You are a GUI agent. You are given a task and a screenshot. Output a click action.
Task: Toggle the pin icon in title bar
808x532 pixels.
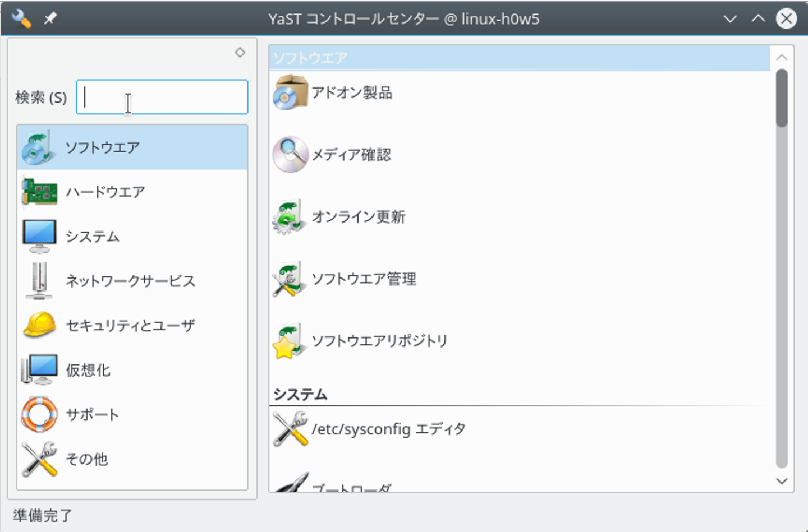tap(50, 18)
